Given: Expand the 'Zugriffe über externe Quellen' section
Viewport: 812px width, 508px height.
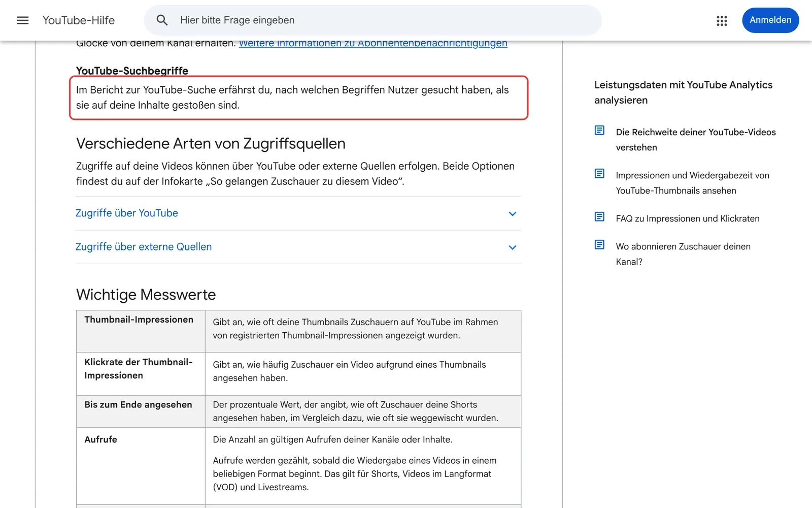Looking at the screenshot, I should [x=298, y=247].
